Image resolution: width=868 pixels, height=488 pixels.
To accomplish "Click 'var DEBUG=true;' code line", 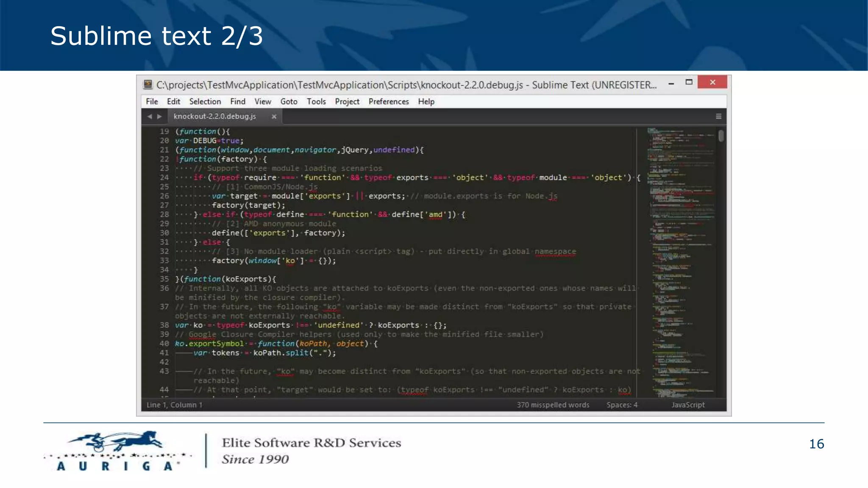I will [x=209, y=141].
